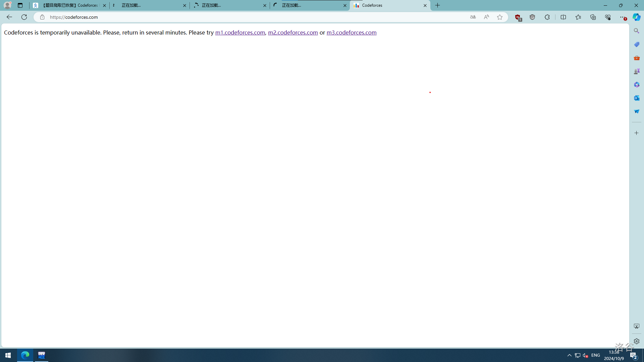Open sidebar Drop paper plane
Image resolution: width=644 pixels, height=362 pixels.
[x=637, y=111]
